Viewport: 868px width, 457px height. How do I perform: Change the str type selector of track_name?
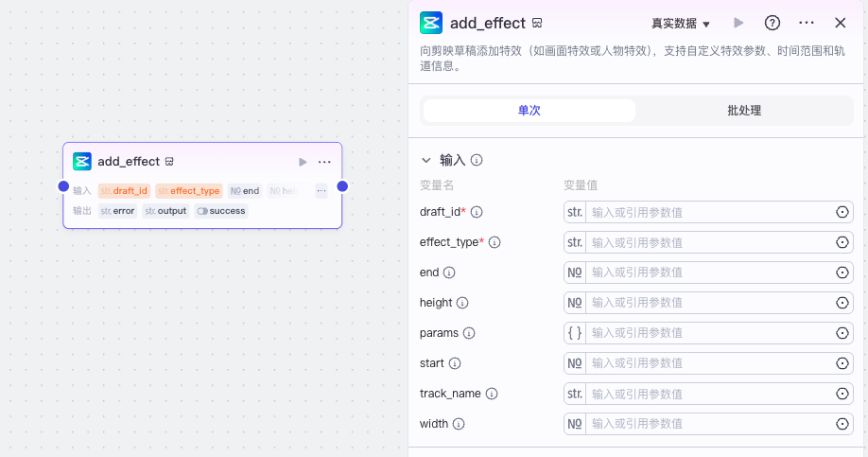(x=575, y=394)
